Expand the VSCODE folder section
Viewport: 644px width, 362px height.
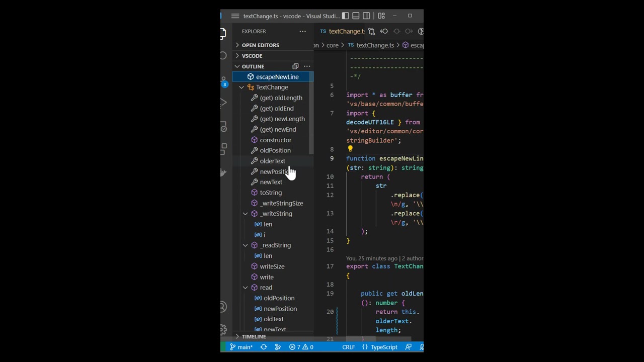pos(272,56)
